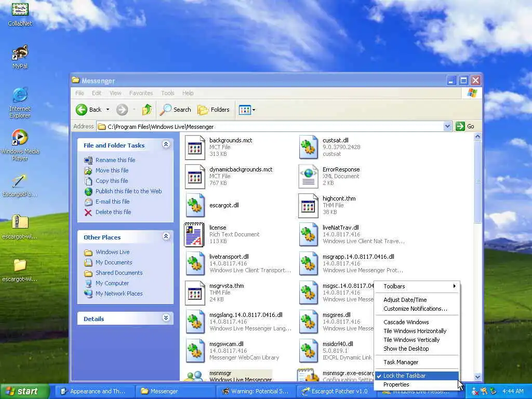Viewport: 532px width, 399px height.
Task: Click E-mail this file link
Action: coord(113,202)
